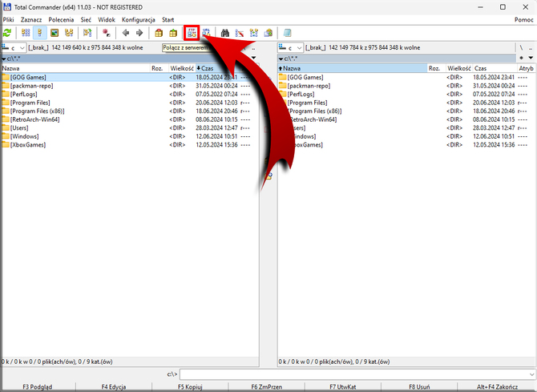This screenshot has width=537, height=392.
Task: Click the F4 Edycja button
Action: click(114, 387)
